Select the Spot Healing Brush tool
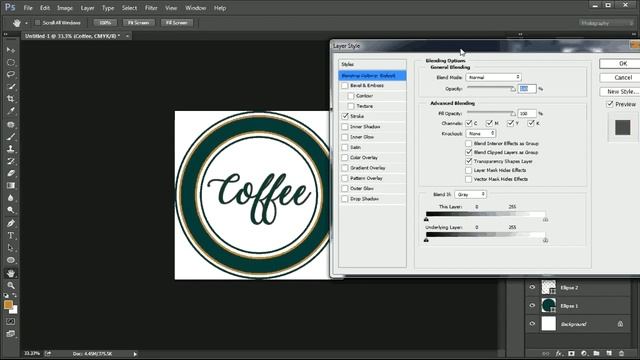 [11, 124]
